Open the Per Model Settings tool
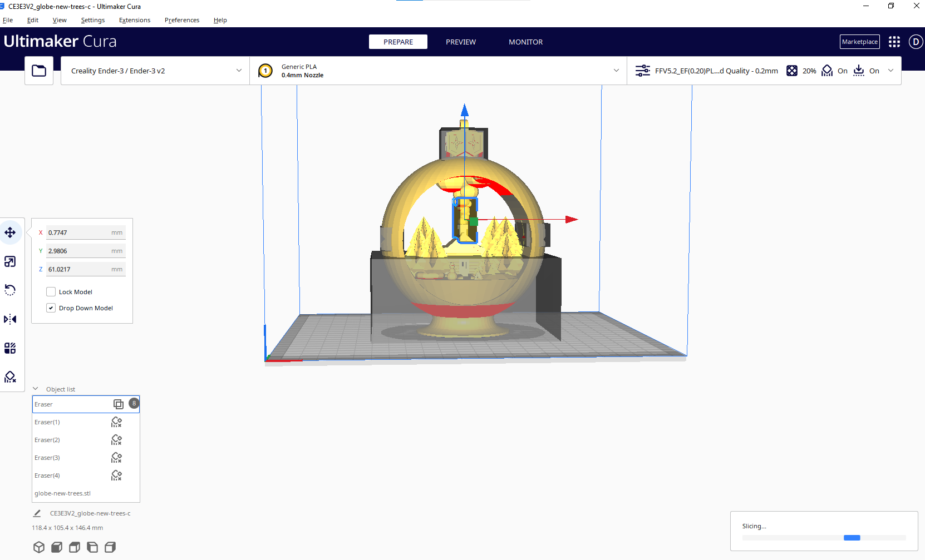Viewport: 925px width, 560px height. 10,348
